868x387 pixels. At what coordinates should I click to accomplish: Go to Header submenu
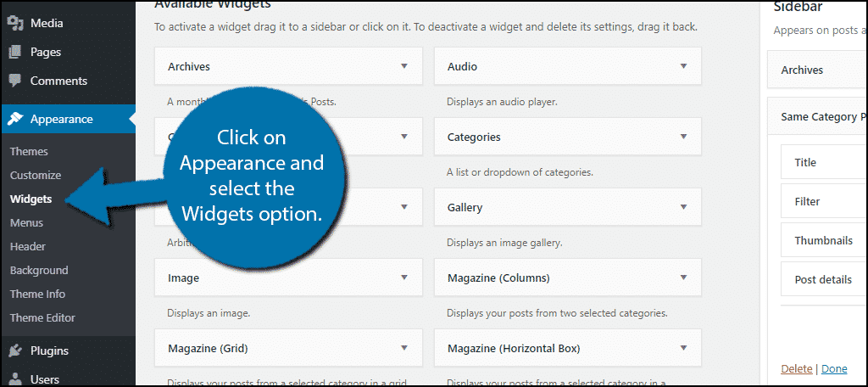coord(28,247)
